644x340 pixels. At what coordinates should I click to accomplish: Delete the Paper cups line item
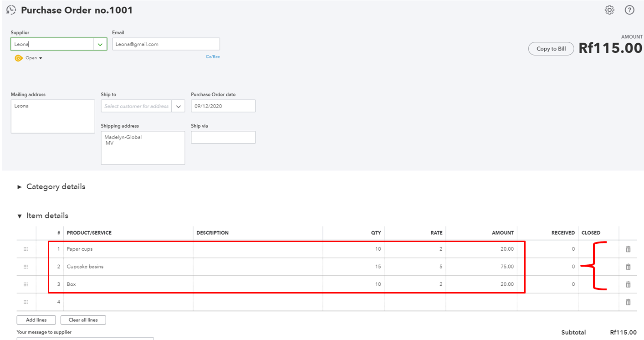click(628, 249)
